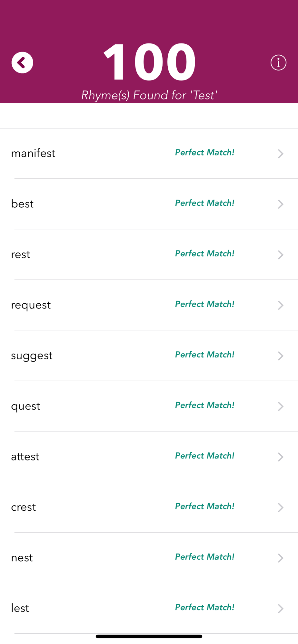298x644 pixels.
Task: Expand the chevron beside 'rest'
Action: (x=280, y=255)
